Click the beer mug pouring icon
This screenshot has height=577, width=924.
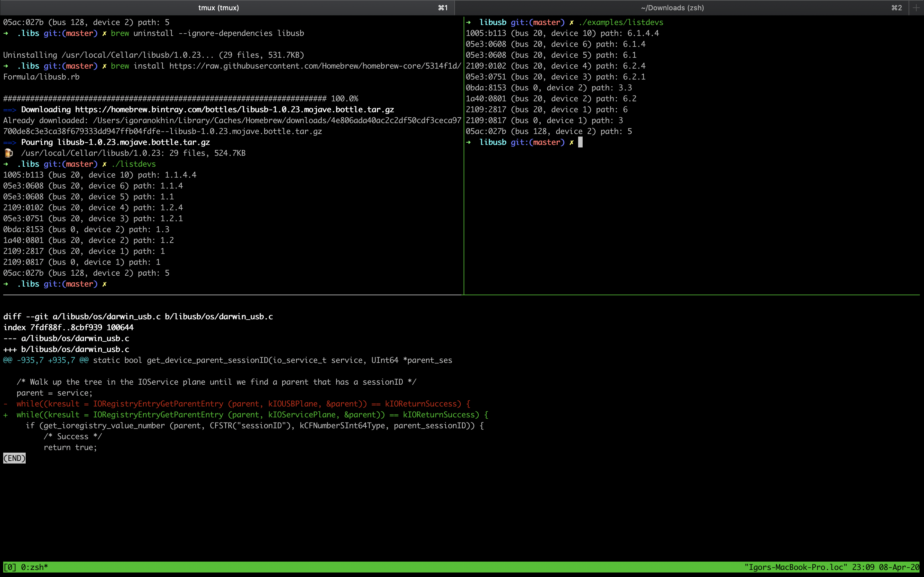tap(8, 153)
